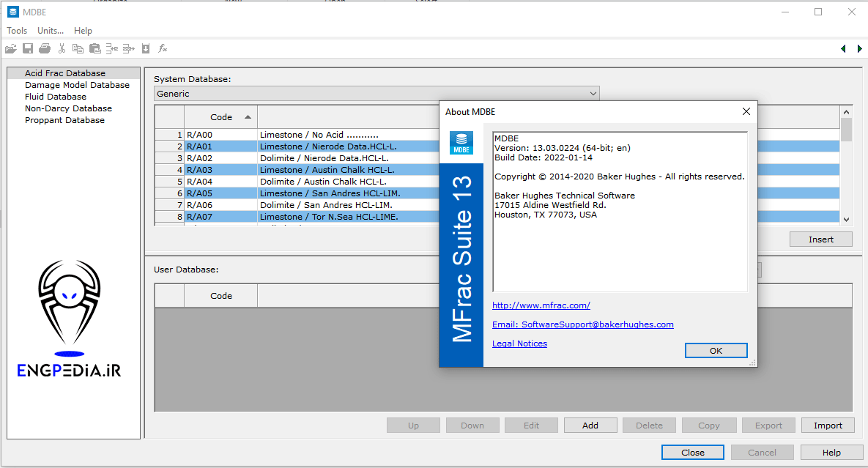Image resolution: width=868 pixels, height=468 pixels.
Task: Click the fill down arrow toolbar icon
Action: pos(146,48)
